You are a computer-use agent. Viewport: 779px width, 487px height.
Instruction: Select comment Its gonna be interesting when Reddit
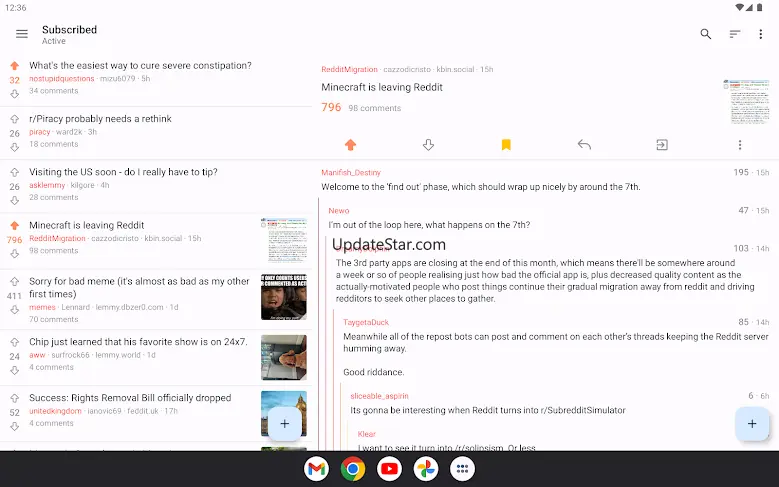coord(488,410)
